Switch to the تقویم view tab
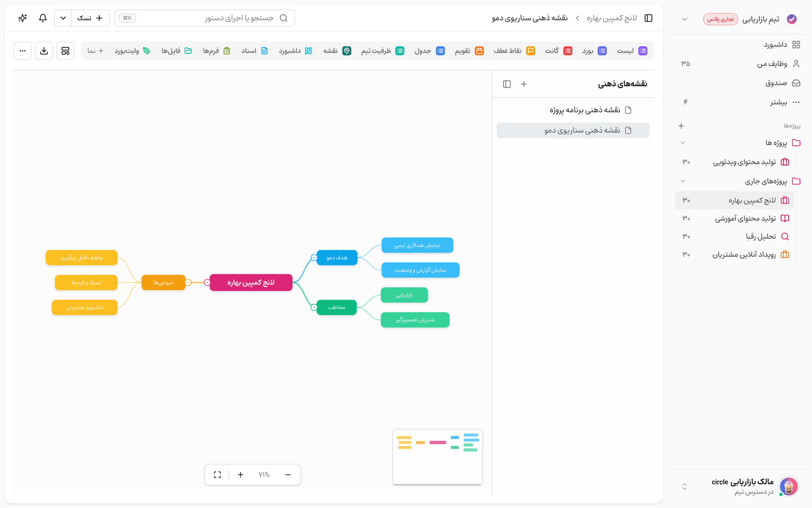Viewport: 812px width, 508px height. [x=469, y=51]
